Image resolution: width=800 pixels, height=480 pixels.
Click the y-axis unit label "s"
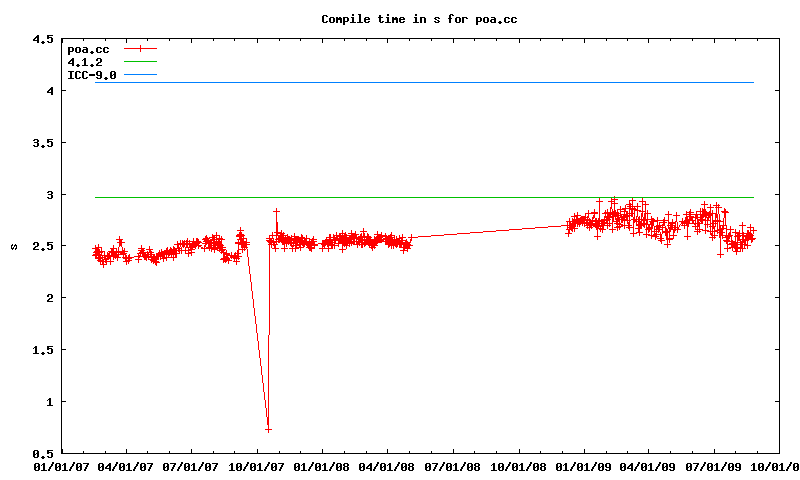click(12, 246)
